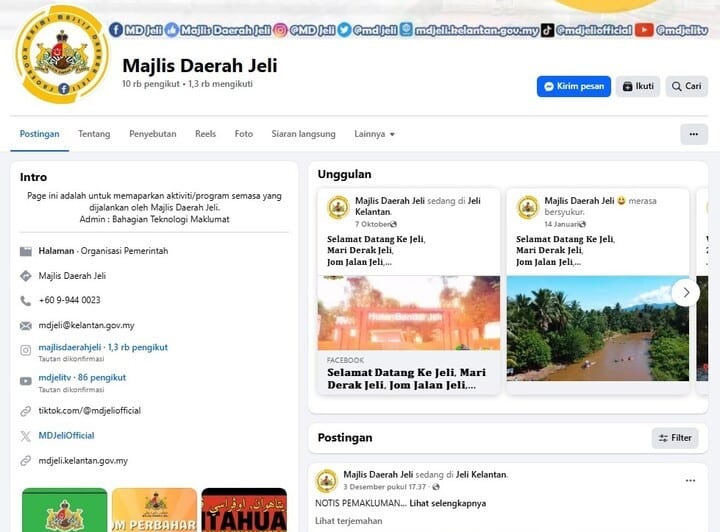
Task: Expand the Lainnya dropdown tab
Action: (374, 134)
